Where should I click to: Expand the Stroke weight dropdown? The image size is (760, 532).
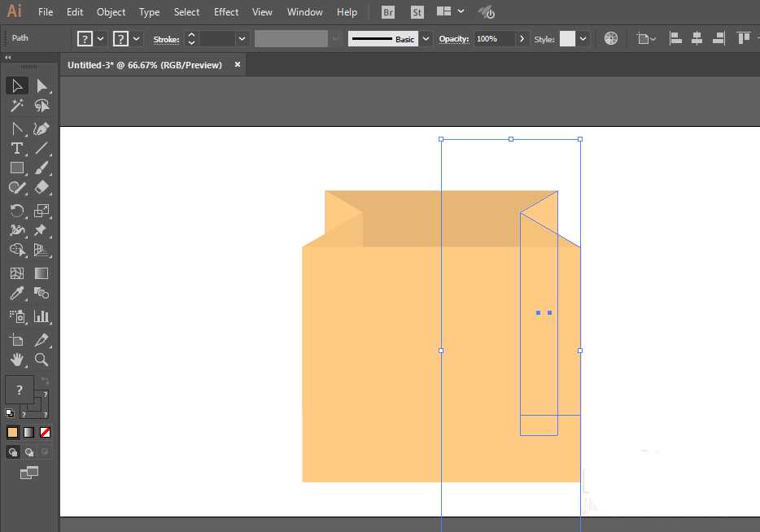tap(242, 39)
